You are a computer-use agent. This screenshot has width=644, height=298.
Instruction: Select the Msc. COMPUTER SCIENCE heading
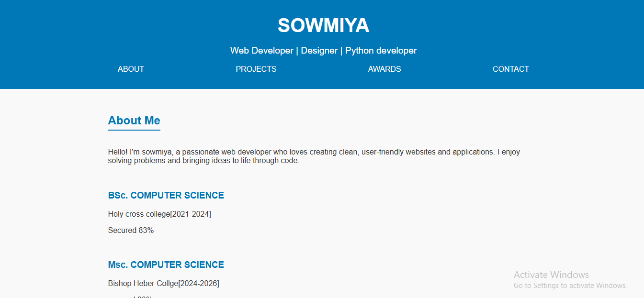click(x=166, y=265)
